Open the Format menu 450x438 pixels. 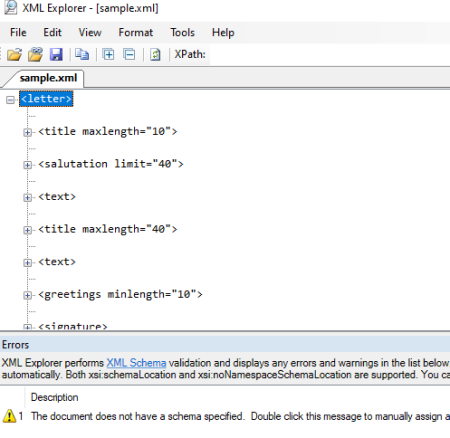click(x=136, y=33)
